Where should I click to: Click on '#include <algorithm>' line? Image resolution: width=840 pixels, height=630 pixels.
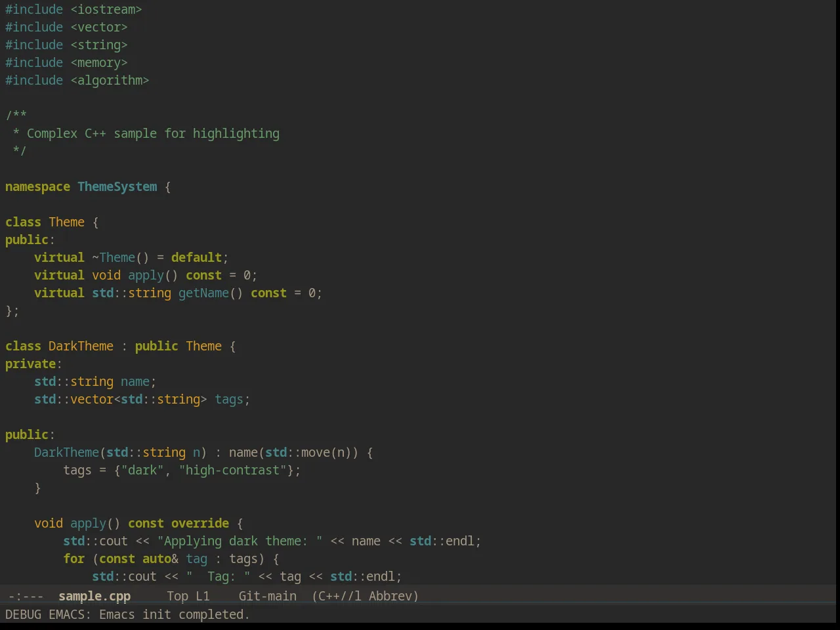(x=77, y=80)
